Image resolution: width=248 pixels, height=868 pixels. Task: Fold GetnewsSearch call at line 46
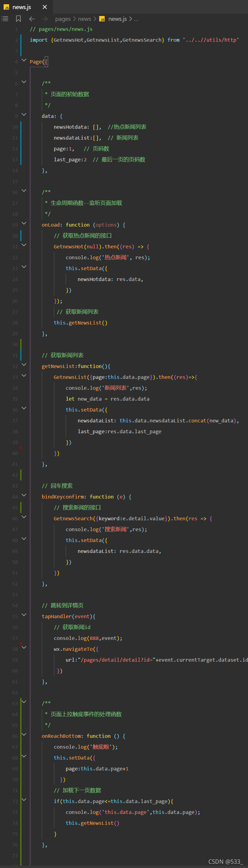click(x=24, y=517)
